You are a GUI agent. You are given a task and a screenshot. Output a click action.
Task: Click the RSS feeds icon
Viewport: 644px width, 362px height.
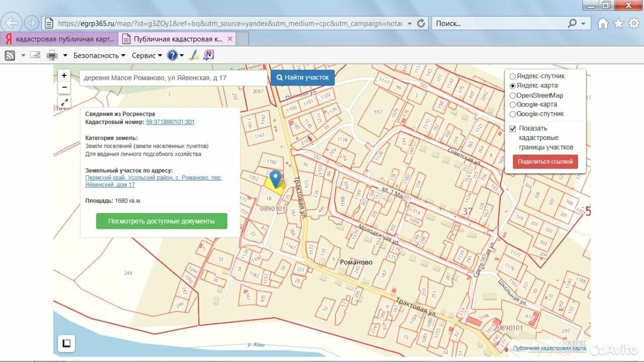[10, 55]
